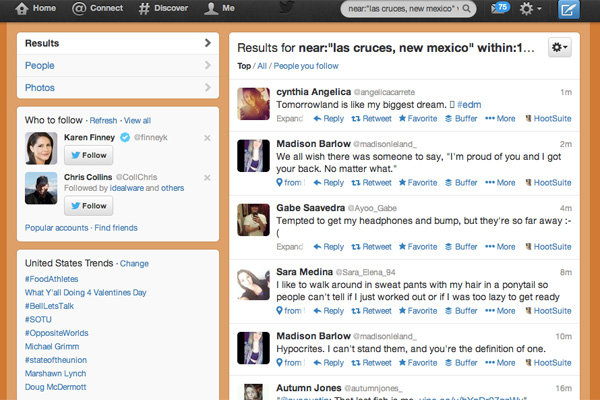Image resolution: width=600 pixels, height=400 pixels.
Task: Open the Marshawn Lynch trend
Action: pyautogui.click(x=55, y=373)
